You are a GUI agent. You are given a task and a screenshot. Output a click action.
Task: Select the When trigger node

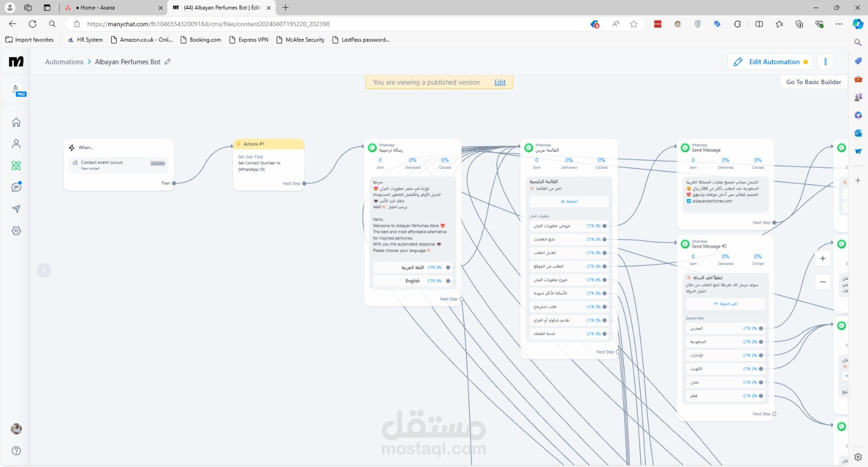tap(119, 165)
